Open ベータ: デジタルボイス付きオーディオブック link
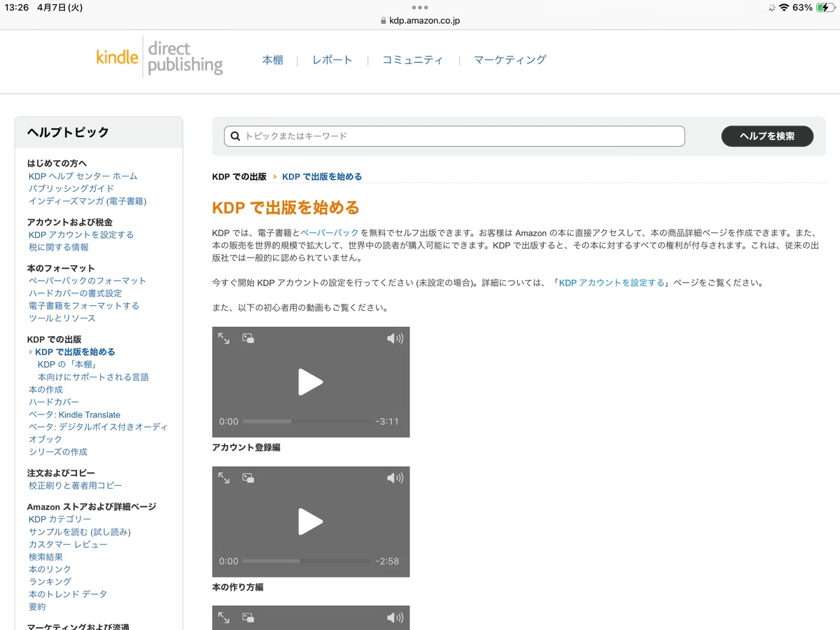840x630 pixels. [x=98, y=433]
